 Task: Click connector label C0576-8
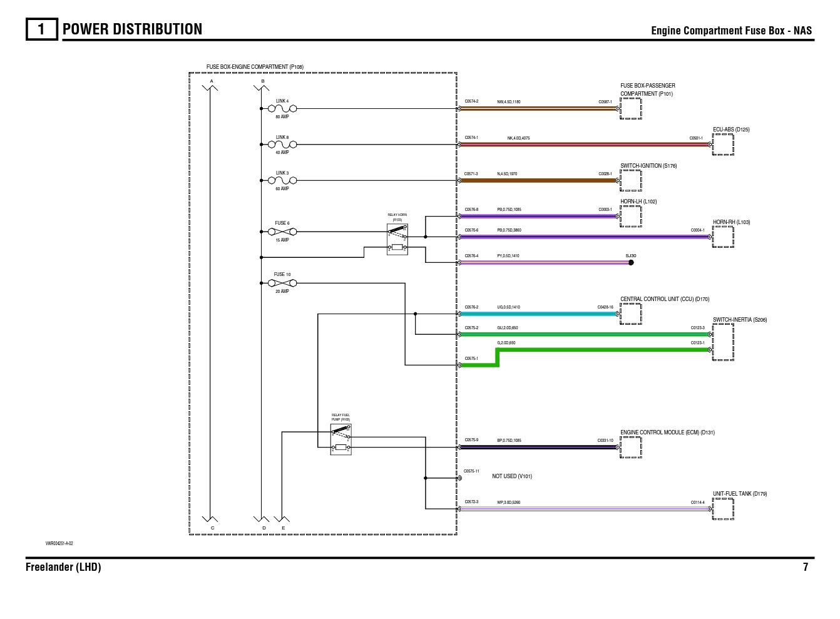point(471,210)
